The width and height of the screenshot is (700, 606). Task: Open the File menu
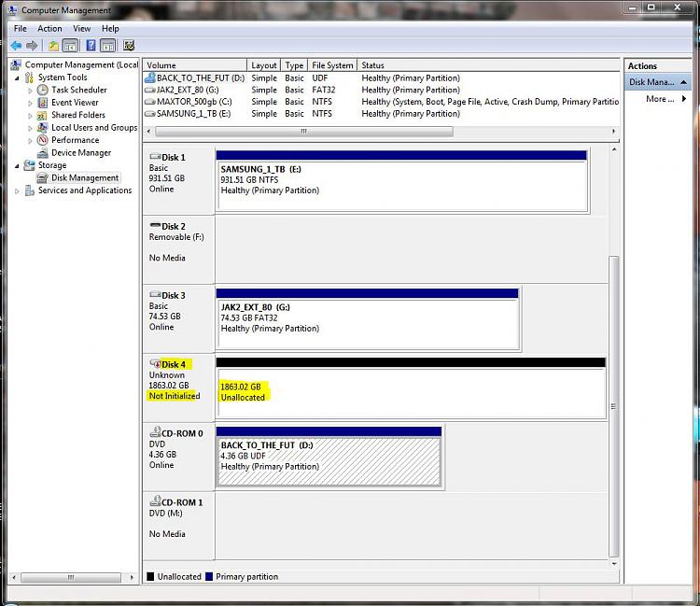click(21, 29)
